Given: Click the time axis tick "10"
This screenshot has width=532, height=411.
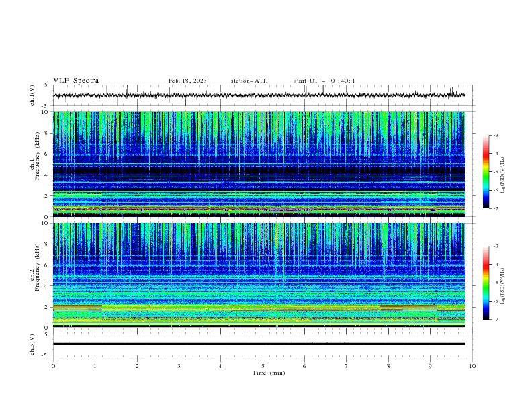Looking at the screenshot, I should [472, 366].
